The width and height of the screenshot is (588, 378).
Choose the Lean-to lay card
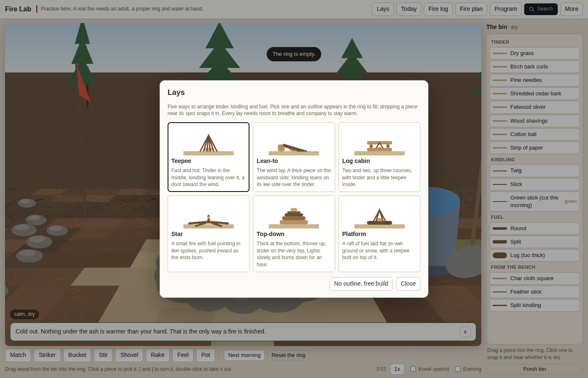coord(294,157)
